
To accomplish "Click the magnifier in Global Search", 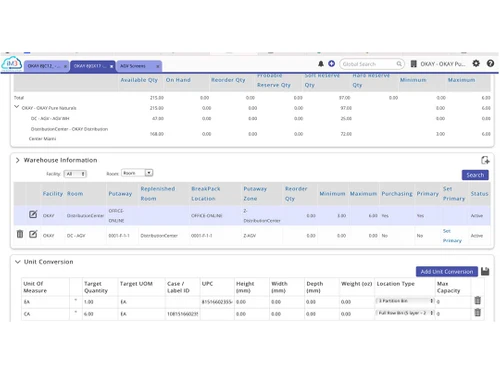I will coord(399,64).
